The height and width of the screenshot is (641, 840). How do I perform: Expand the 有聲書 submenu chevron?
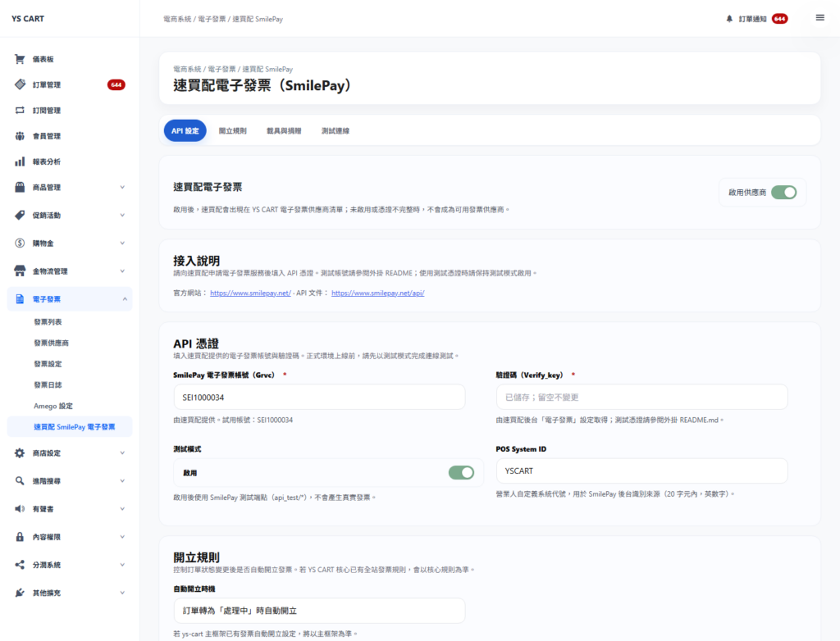123,509
